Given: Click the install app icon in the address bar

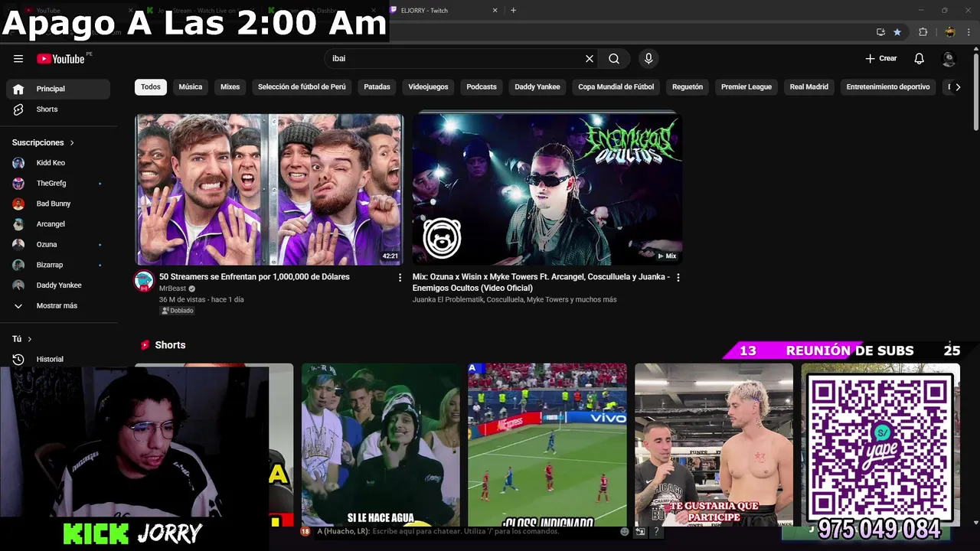Looking at the screenshot, I should pos(880,32).
